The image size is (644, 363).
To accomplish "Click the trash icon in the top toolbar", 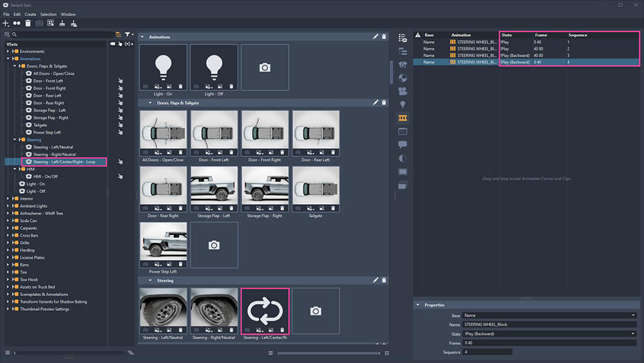I will coord(28,23).
